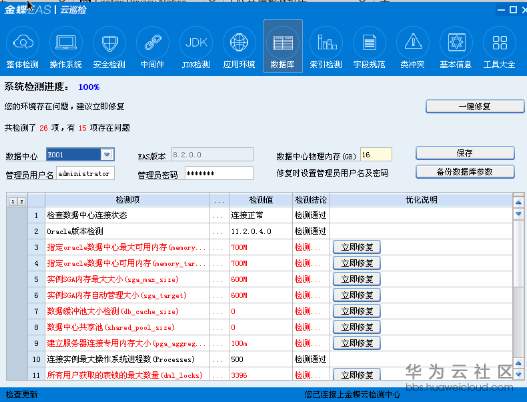The width and height of the screenshot is (527, 402).
Task: Click the 保存 button
Action: click(465, 153)
